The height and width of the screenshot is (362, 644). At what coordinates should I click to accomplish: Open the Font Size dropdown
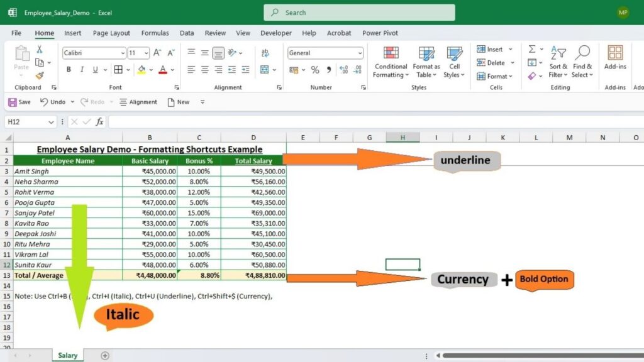tap(146, 52)
